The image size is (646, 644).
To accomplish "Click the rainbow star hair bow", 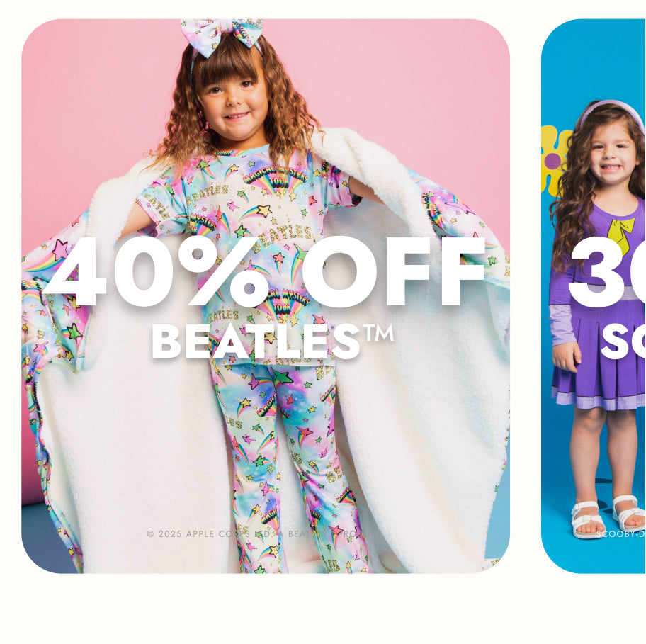I will pos(222,35).
